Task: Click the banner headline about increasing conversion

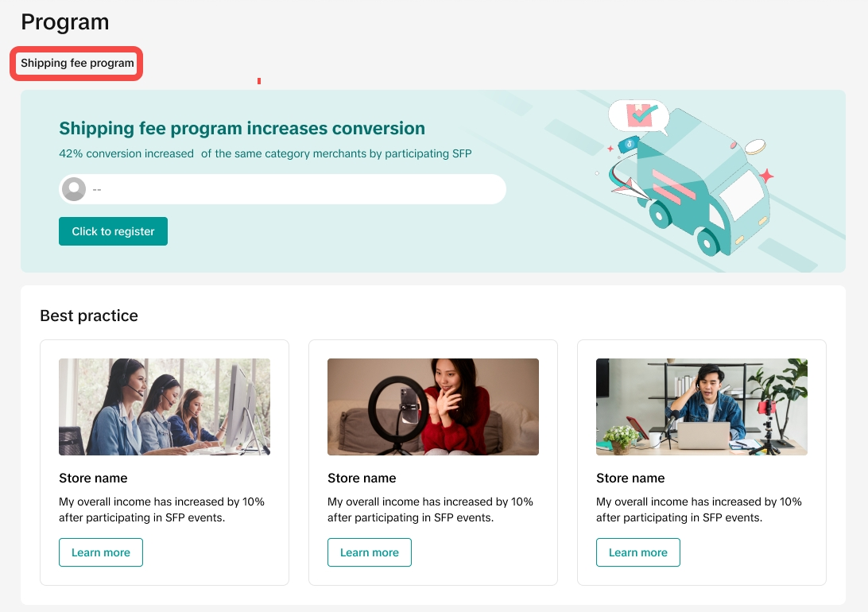Action: (242, 129)
